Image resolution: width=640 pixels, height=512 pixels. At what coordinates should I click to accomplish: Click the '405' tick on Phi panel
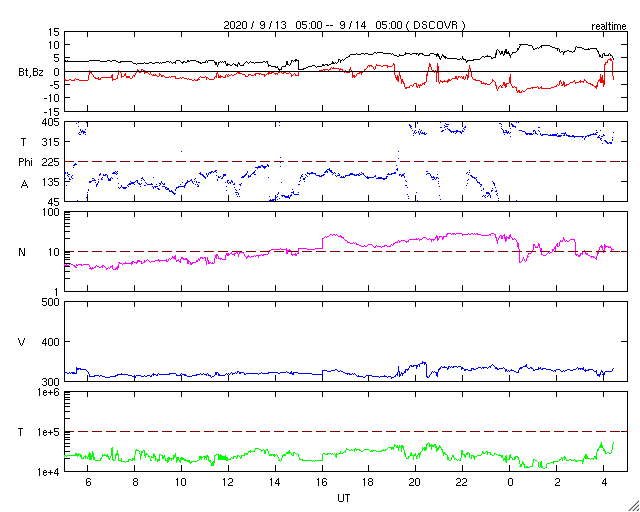[x=51, y=122]
